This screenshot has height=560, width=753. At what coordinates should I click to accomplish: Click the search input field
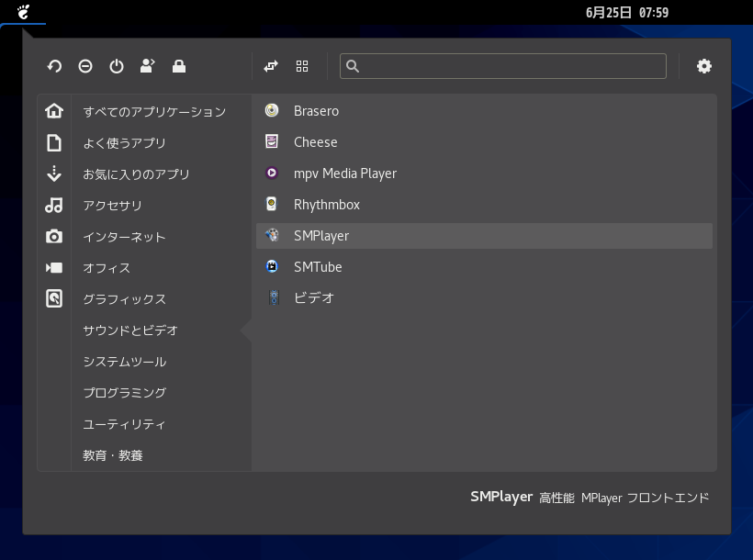coord(503,66)
